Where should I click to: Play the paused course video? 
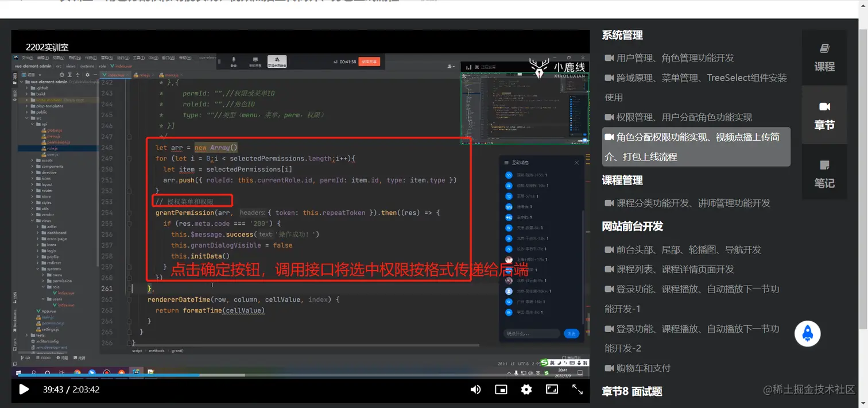pos(24,390)
